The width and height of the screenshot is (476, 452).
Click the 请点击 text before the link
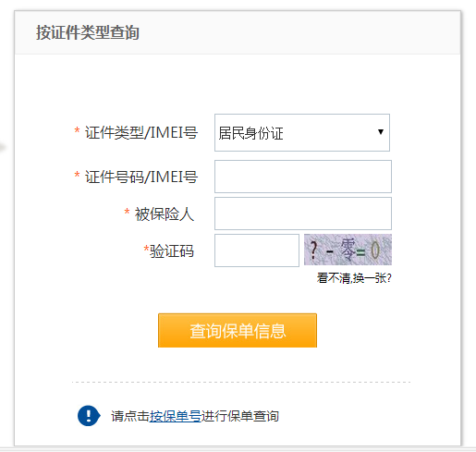[130, 416]
